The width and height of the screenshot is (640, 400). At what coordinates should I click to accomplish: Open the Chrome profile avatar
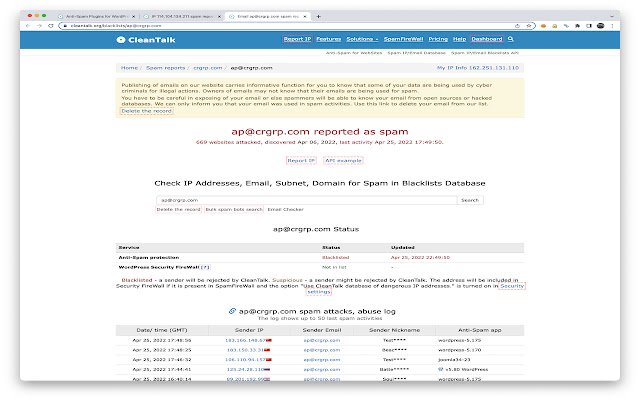pos(600,26)
